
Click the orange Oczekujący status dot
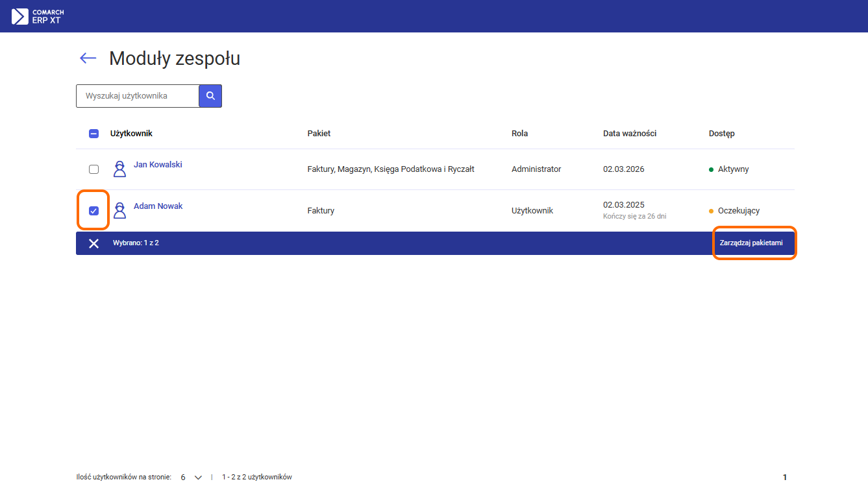click(x=712, y=211)
